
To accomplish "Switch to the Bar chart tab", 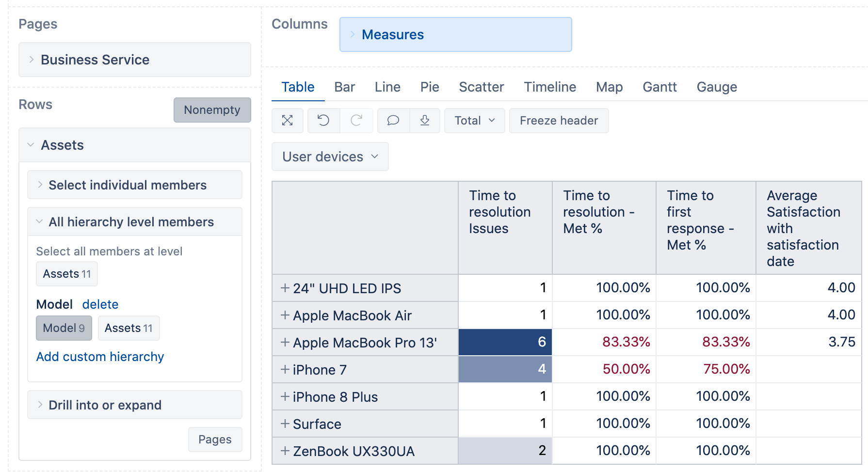I will click(345, 87).
